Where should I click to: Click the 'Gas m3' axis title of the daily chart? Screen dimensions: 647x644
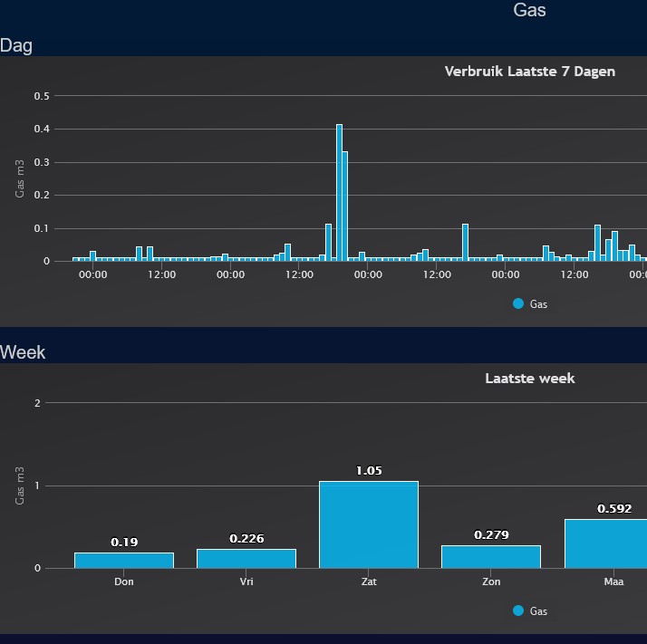pos(19,178)
